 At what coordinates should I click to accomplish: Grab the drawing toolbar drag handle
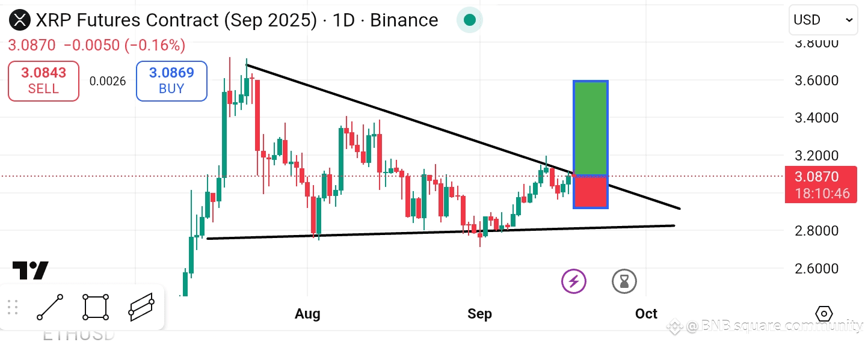point(12,307)
